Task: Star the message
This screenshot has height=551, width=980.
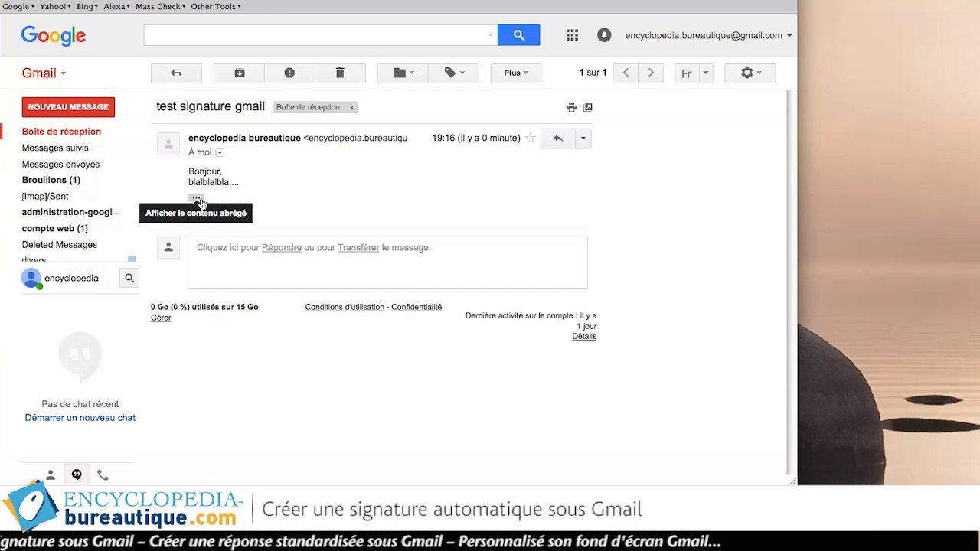Action: [x=530, y=139]
